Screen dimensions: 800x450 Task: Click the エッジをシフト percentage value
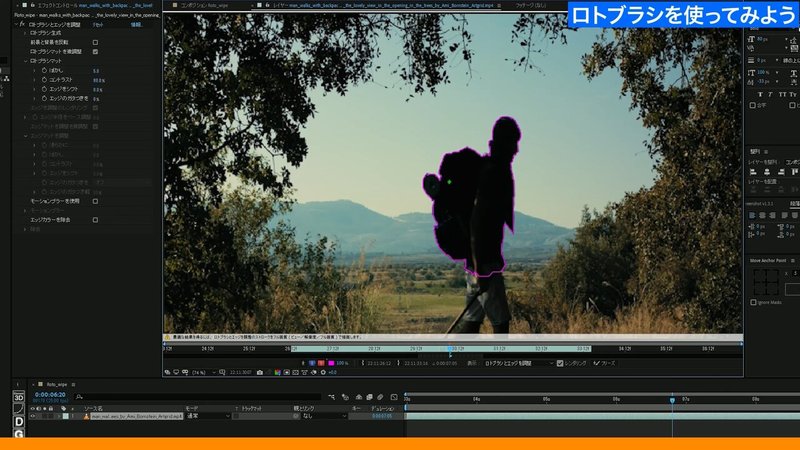click(x=97, y=89)
